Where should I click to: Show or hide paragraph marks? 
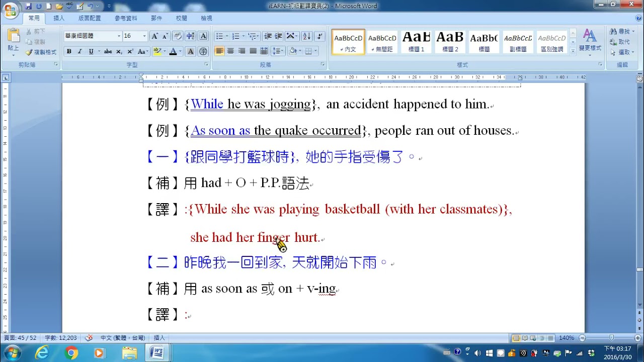tap(320, 36)
